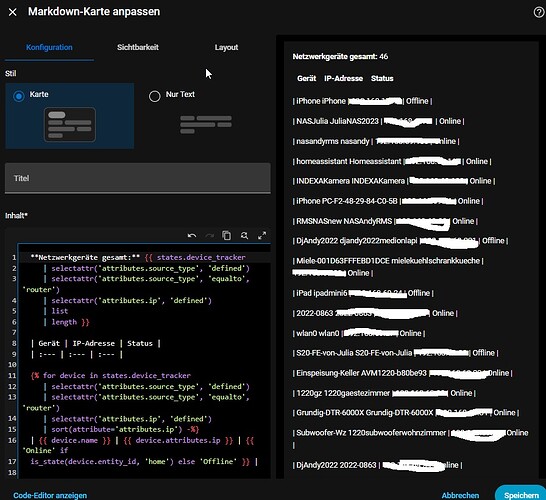546x500 pixels.
Task: Open Code-Editor anzeigen link
Action: point(50,495)
